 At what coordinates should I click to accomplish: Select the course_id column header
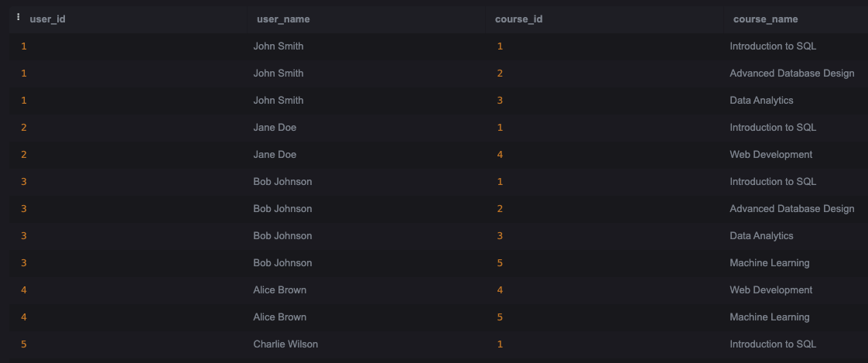point(518,19)
